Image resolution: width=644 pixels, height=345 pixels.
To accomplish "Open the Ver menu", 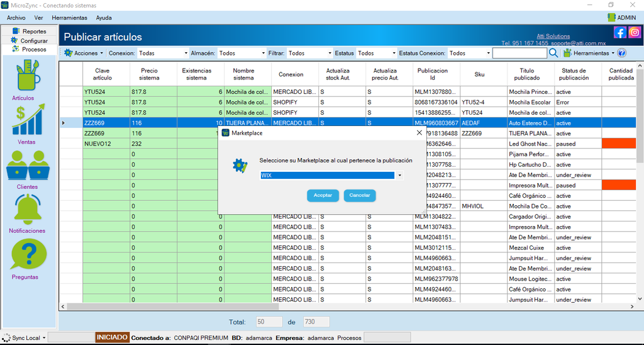I will tap(38, 18).
